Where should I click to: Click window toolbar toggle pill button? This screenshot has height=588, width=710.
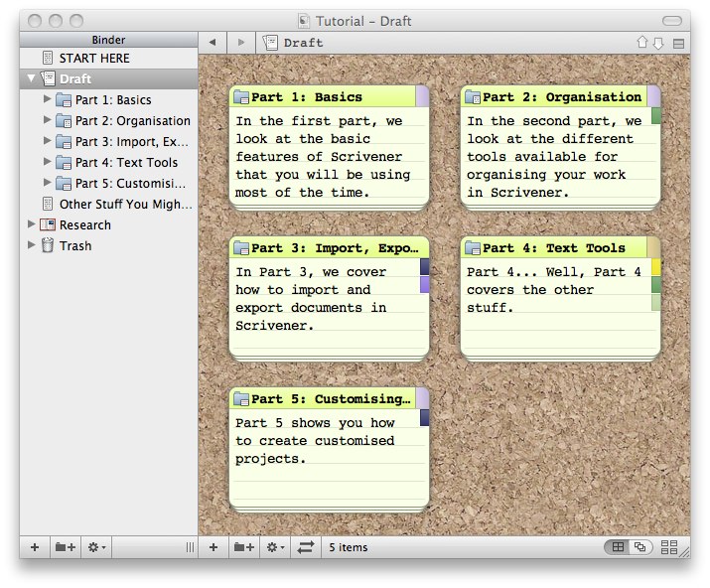pyautogui.click(x=672, y=21)
